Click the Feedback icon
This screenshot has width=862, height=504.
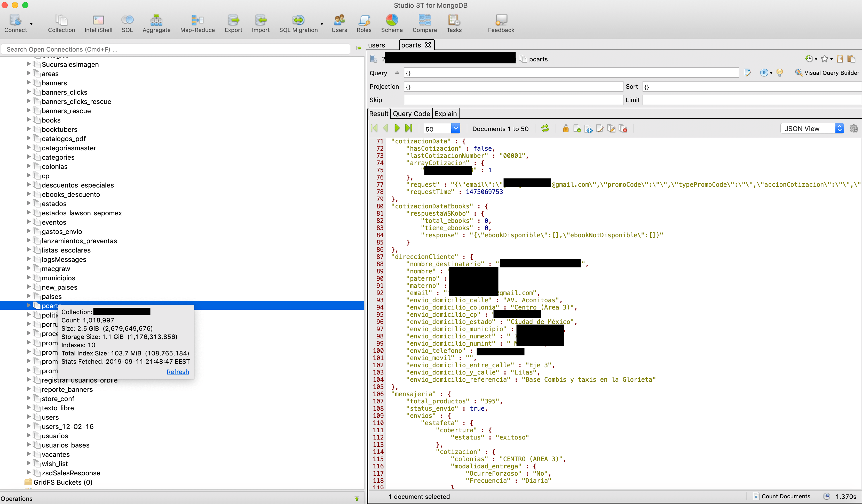coord(501,23)
